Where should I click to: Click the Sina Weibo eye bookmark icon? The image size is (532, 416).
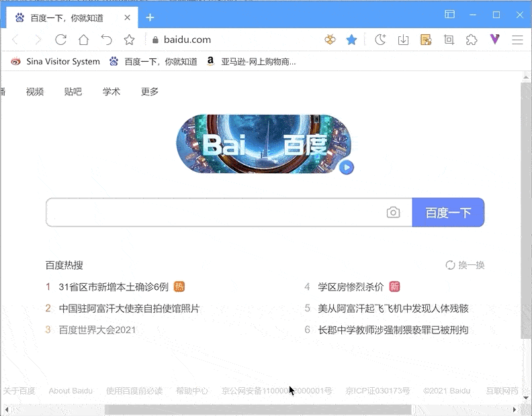click(15, 61)
